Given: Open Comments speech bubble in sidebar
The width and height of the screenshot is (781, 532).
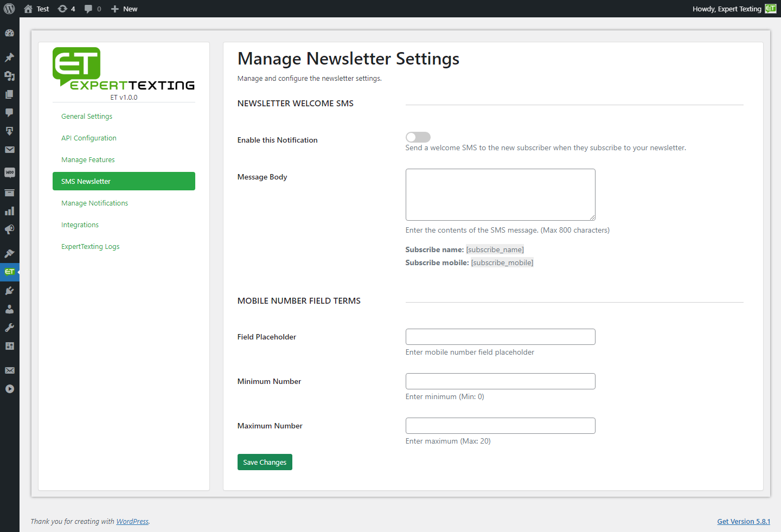Looking at the screenshot, I should 9,113.
